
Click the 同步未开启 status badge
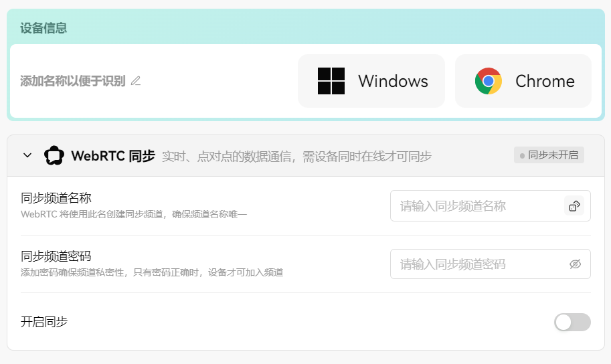pyautogui.click(x=549, y=155)
